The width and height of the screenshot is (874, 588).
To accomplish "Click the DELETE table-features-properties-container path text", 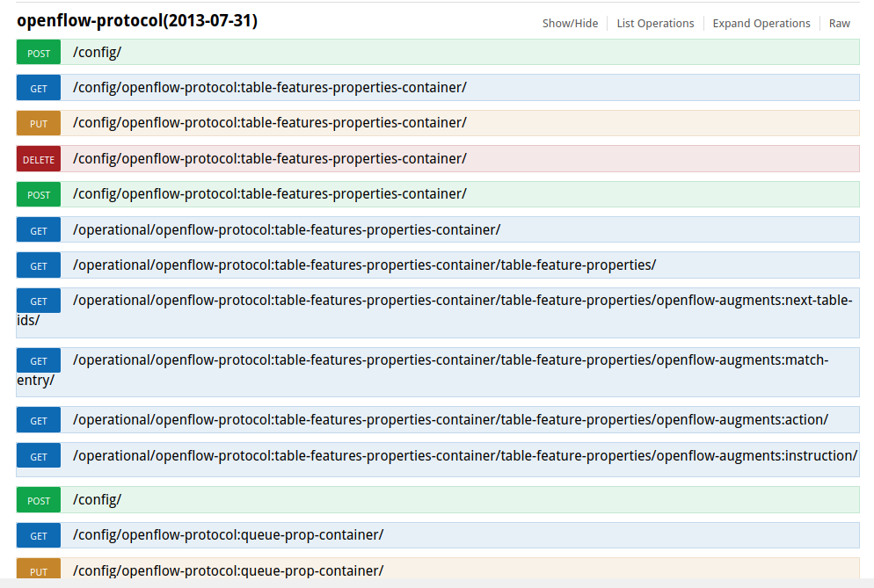I will pyautogui.click(x=269, y=158).
